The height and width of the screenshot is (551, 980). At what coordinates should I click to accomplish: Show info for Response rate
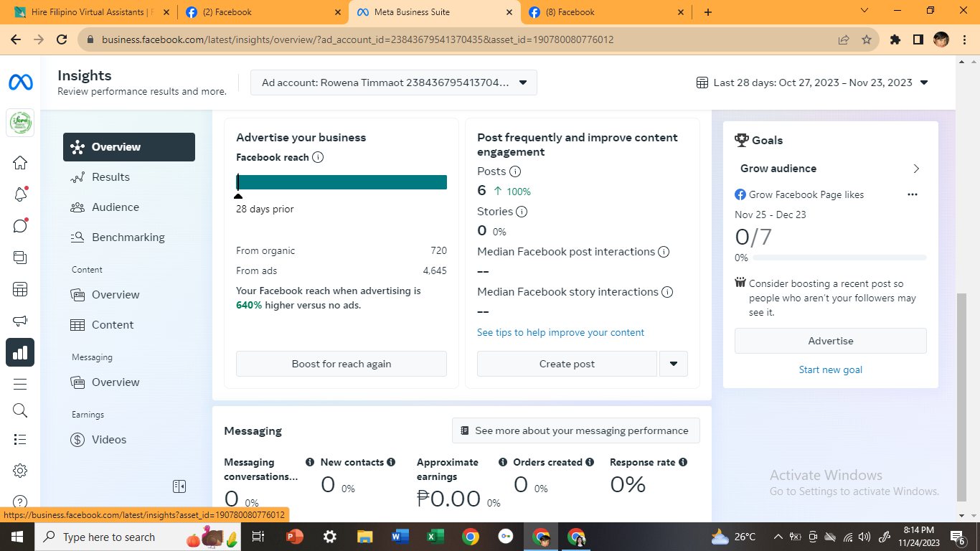pos(683,463)
